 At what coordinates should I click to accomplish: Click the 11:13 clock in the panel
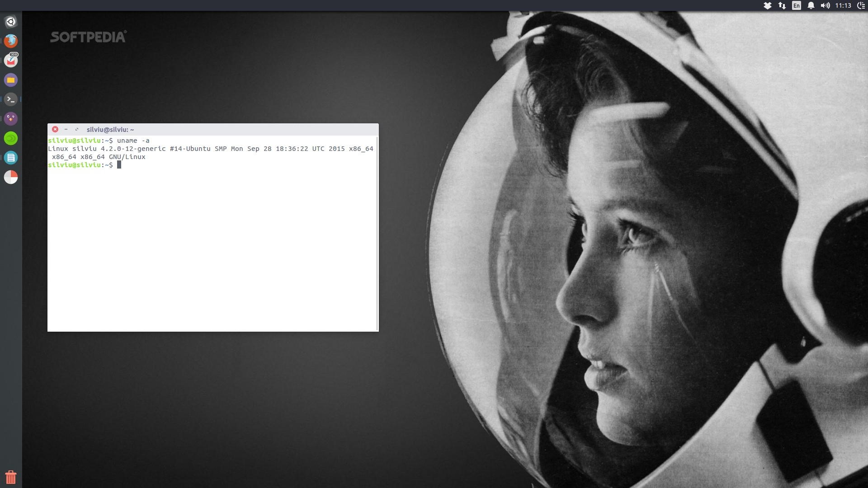tap(843, 5)
